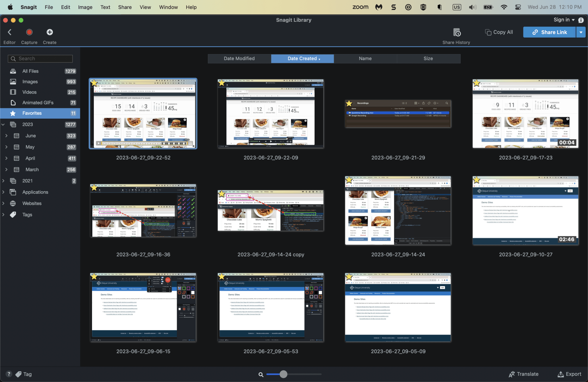Open the Editor with the back arrow icon
Image resolution: width=588 pixels, height=382 pixels.
(9, 32)
